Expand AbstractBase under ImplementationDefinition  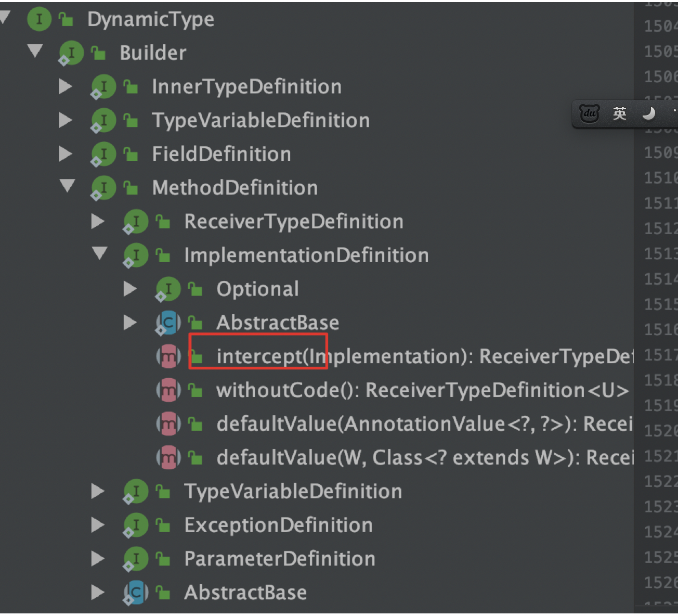pos(130,323)
